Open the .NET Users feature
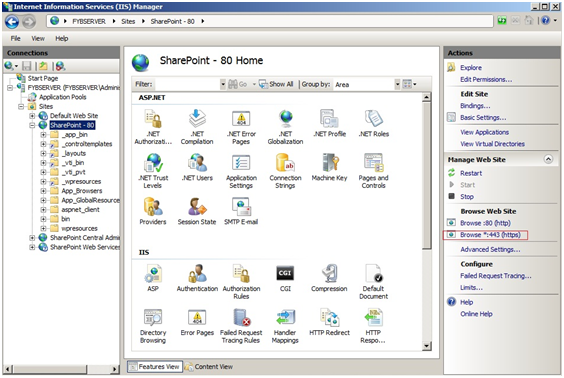 tap(197, 167)
